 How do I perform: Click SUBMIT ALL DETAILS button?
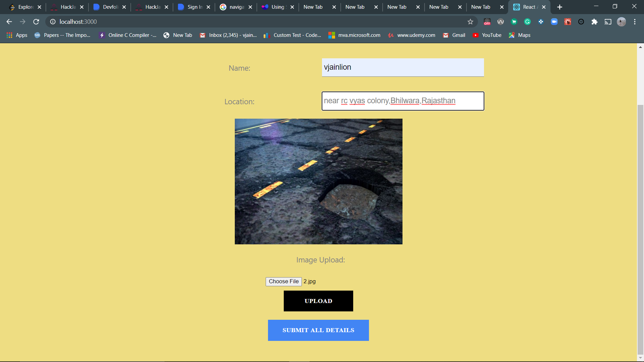pyautogui.click(x=318, y=330)
